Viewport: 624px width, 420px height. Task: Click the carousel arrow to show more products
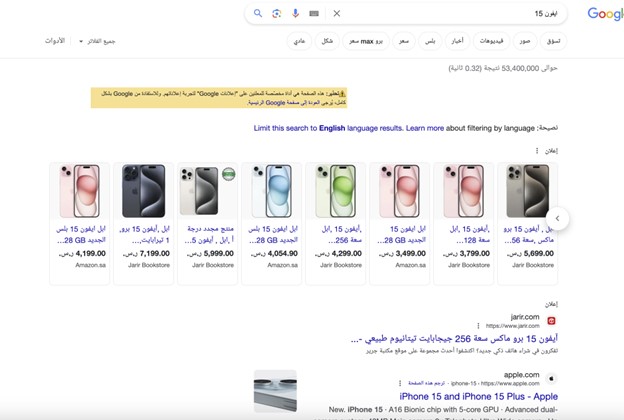[x=557, y=218]
